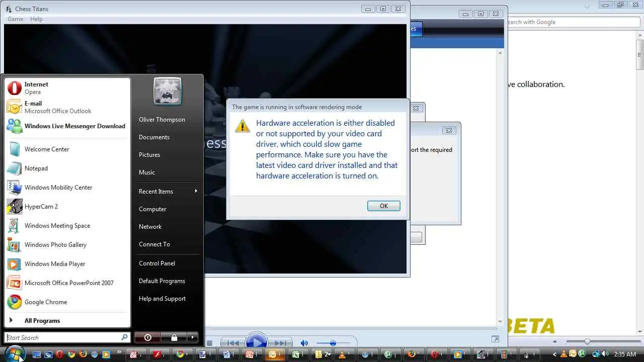Show hidden system tray icons arrow
This screenshot has height=362, width=644.
pyautogui.click(x=554, y=354)
